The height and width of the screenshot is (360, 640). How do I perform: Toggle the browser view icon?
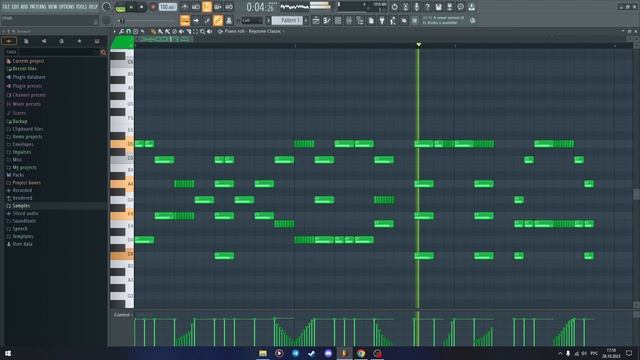click(x=360, y=20)
